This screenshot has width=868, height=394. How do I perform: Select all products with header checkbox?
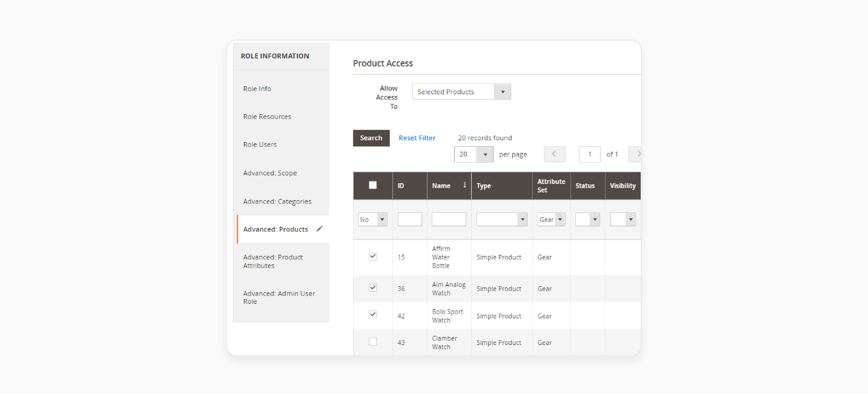coord(372,185)
